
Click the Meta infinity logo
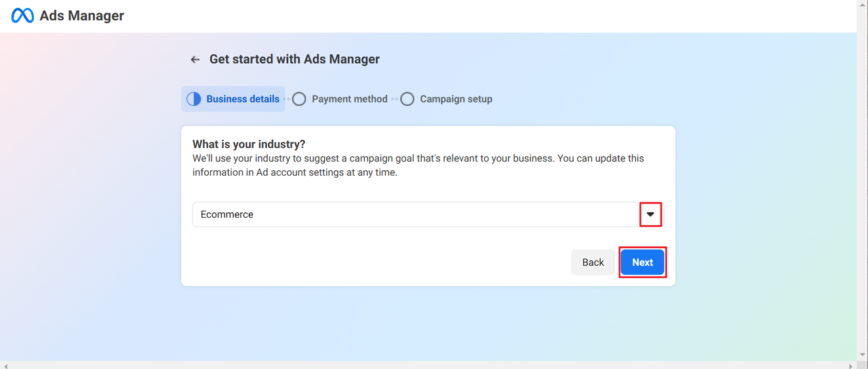(x=22, y=16)
